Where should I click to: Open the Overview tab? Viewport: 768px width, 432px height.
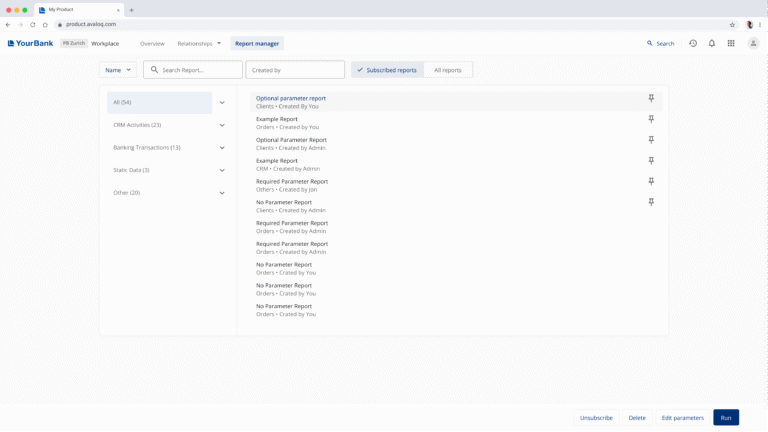(152, 43)
